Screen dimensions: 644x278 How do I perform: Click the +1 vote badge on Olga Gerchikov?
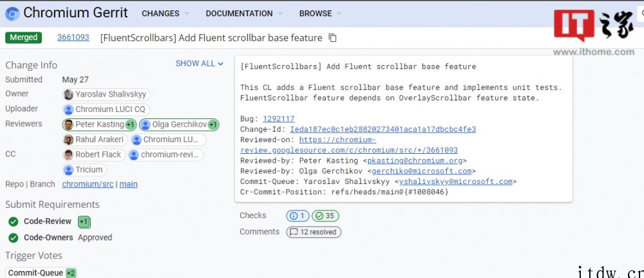coord(213,124)
